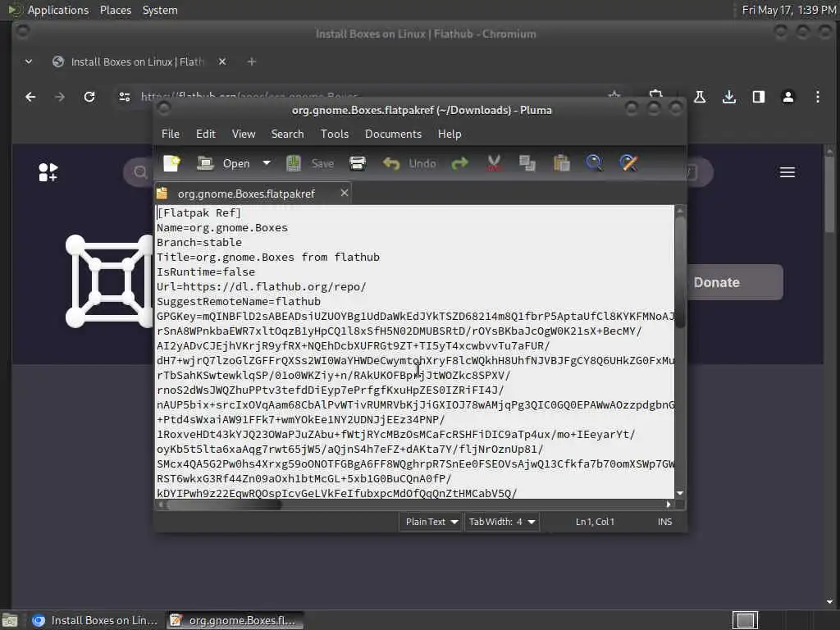Open the Tab Width dropdown
The height and width of the screenshot is (630, 840).
pos(501,522)
